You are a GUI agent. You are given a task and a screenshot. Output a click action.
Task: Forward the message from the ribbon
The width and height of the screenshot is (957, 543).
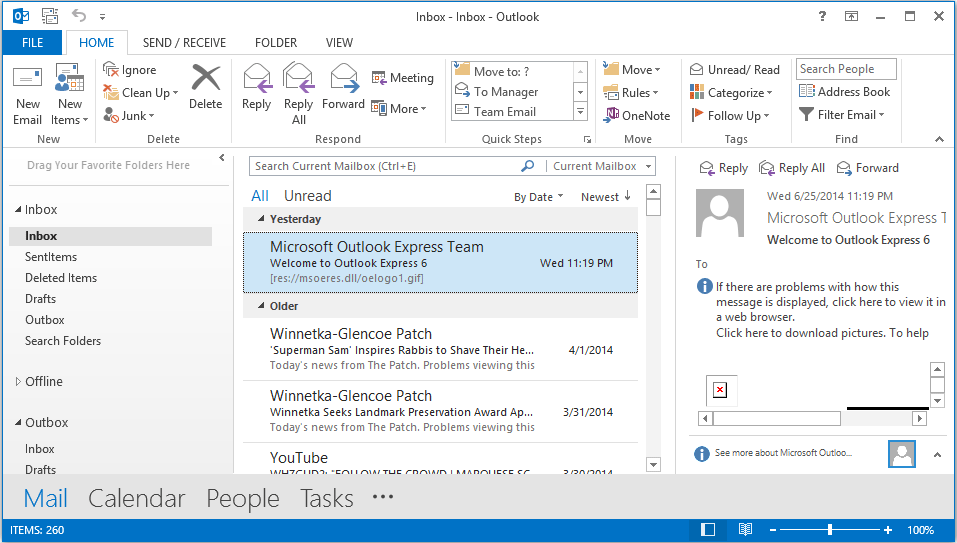tap(344, 87)
